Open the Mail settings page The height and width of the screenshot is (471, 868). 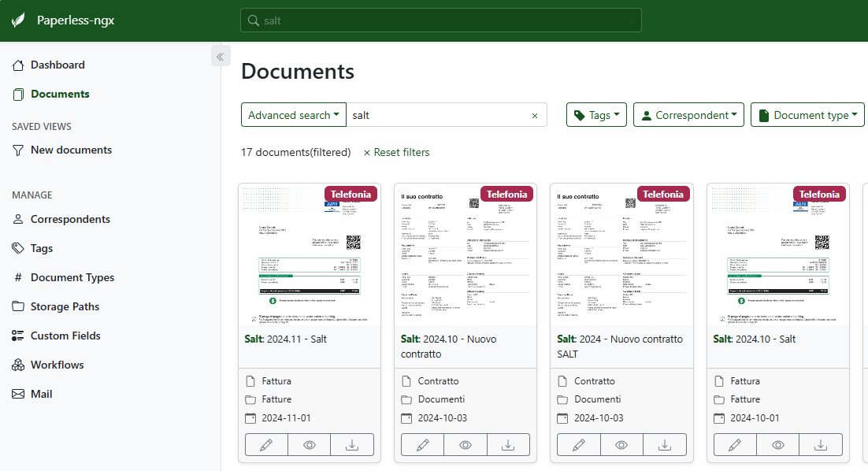coord(32,394)
